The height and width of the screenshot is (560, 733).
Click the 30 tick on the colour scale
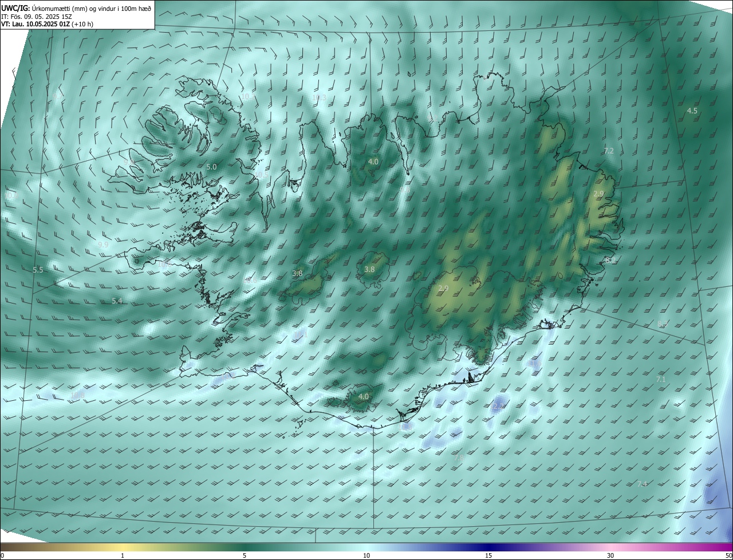pos(610,555)
